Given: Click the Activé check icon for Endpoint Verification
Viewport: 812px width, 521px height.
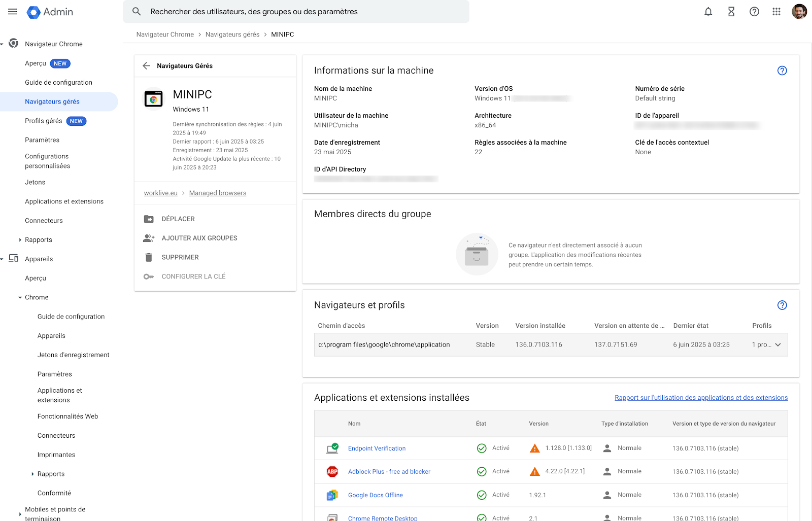Looking at the screenshot, I should [482, 448].
